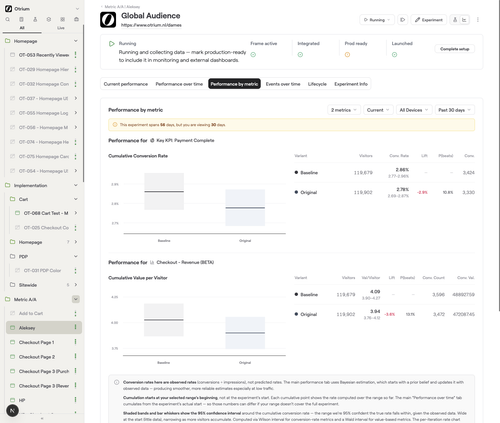500x423 pixels.
Task: Click the Experiment edit button
Action: tap(429, 20)
